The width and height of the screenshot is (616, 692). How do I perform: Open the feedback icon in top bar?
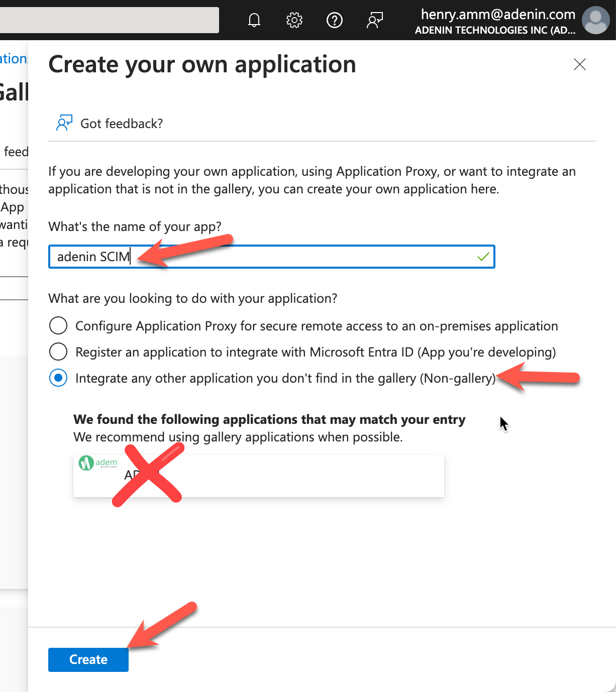tap(375, 20)
